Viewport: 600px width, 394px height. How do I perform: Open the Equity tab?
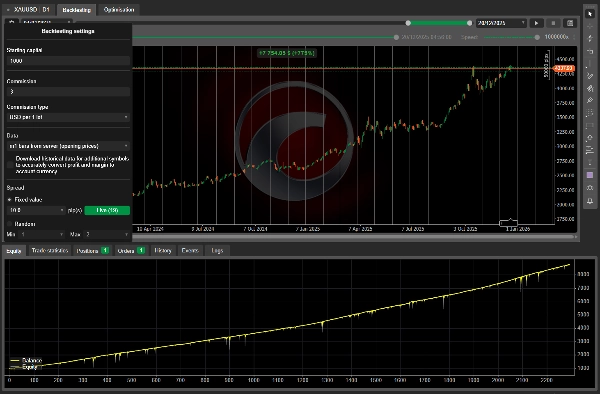14,251
